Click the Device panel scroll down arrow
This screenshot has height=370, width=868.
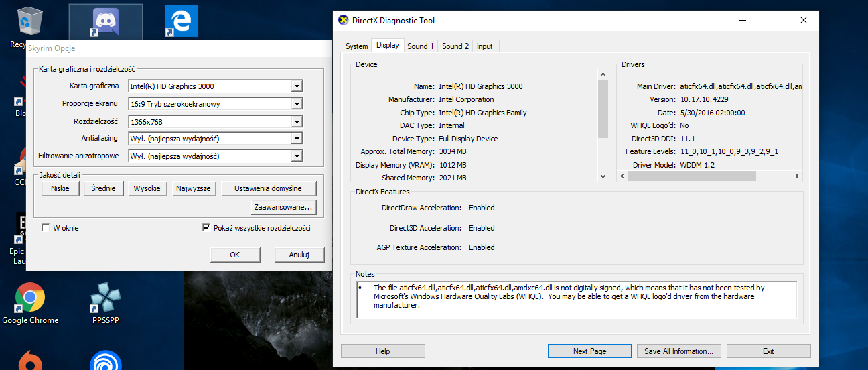pos(602,176)
